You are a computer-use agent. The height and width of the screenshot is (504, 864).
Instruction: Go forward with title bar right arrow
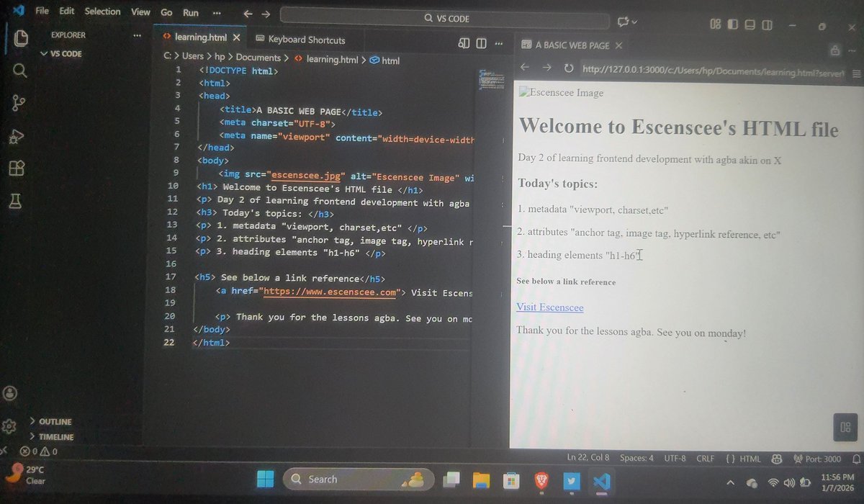266,14
